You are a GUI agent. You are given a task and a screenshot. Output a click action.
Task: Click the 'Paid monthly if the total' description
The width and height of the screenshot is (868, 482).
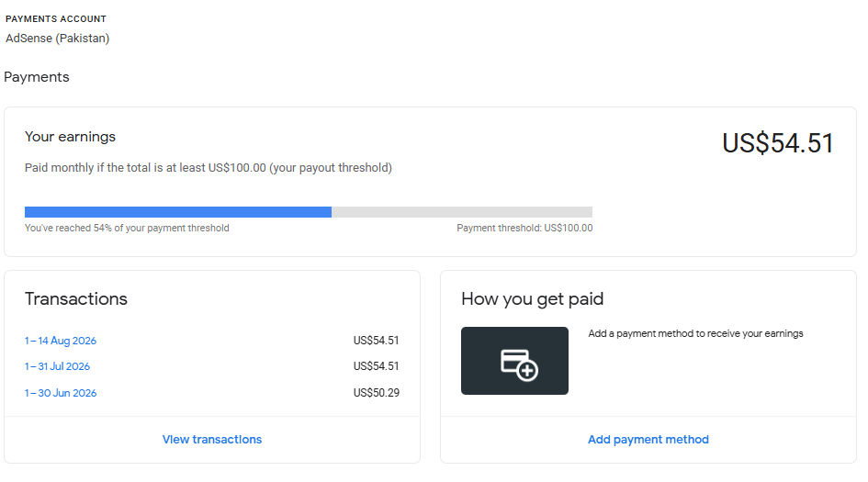[x=209, y=168]
